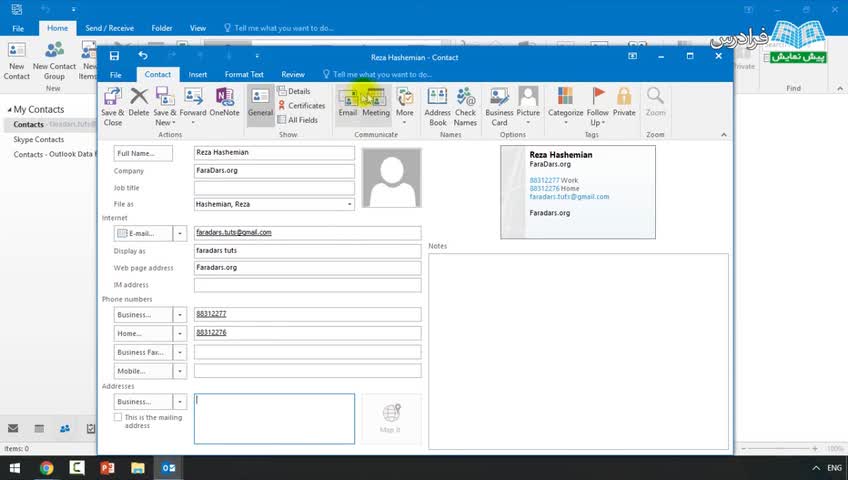Open the address type dropdown arrow
This screenshot has height=480, width=848.
pyautogui.click(x=180, y=402)
